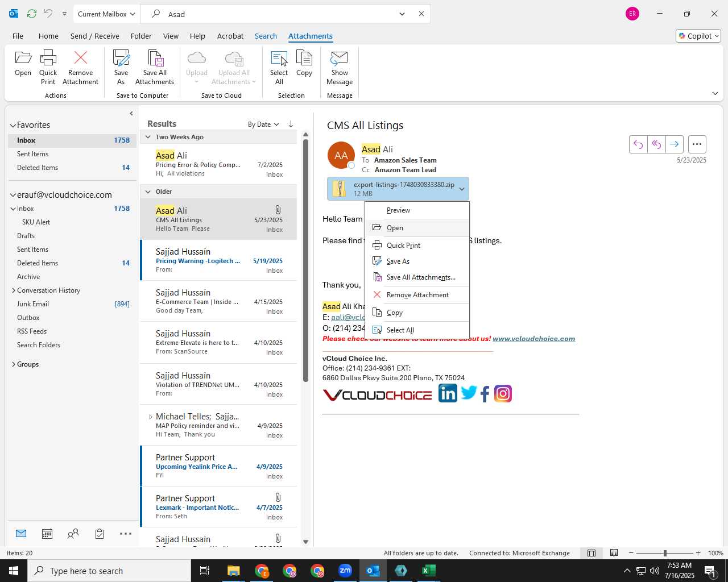Viewport: 728px width, 582px height.
Task: Switch to the Calendar view icon
Action: point(47,534)
